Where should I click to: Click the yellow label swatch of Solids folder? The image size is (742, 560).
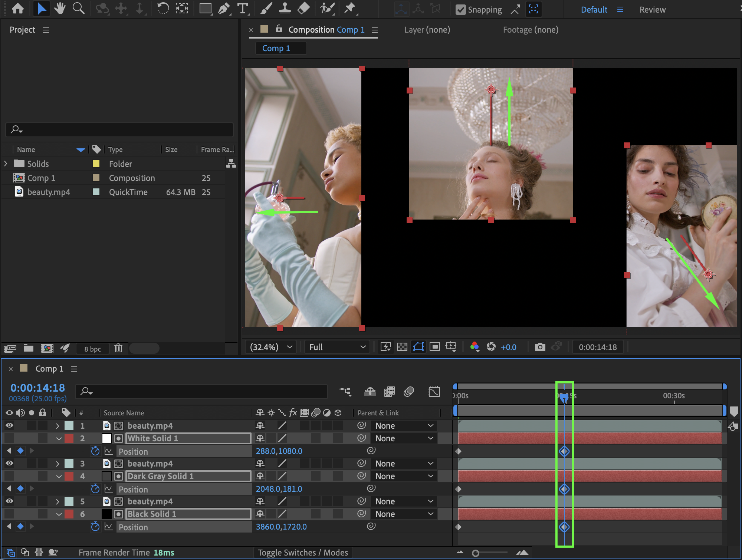(x=96, y=164)
